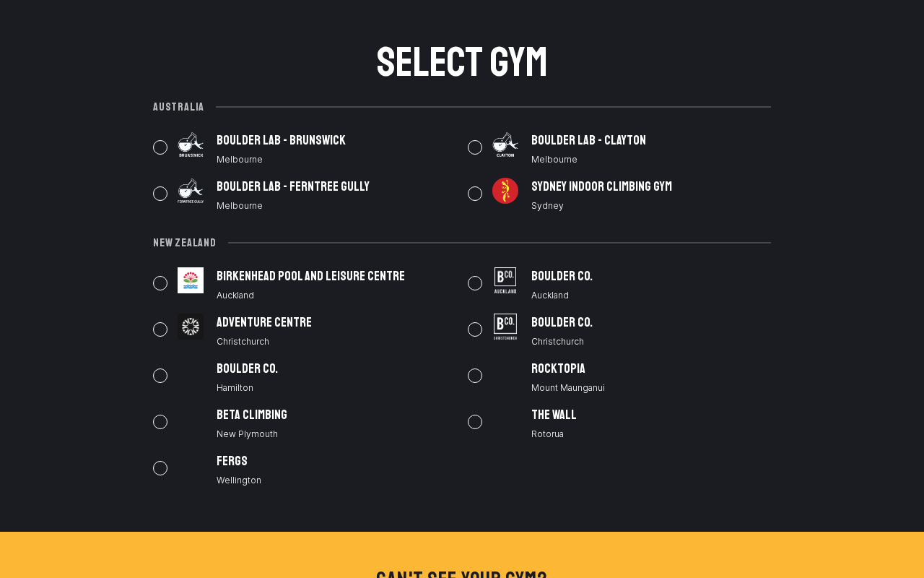Click the Adventure Centre gym name
This screenshot has width=924, height=578.
[264, 323]
